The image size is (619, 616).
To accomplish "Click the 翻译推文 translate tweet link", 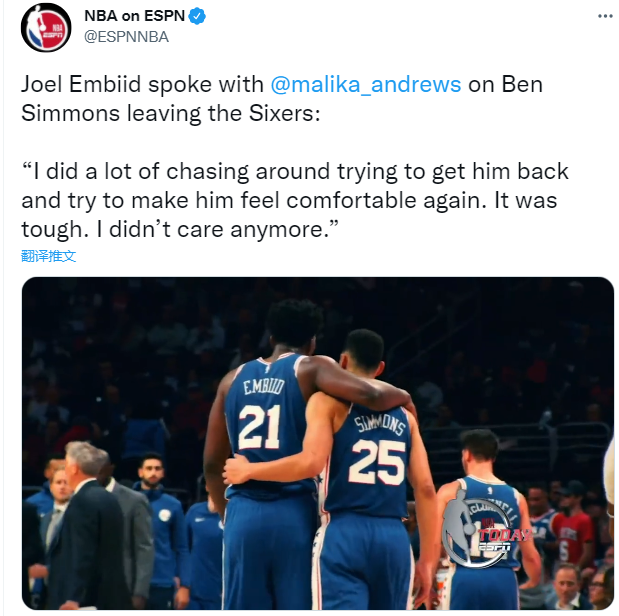I will (x=48, y=256).
